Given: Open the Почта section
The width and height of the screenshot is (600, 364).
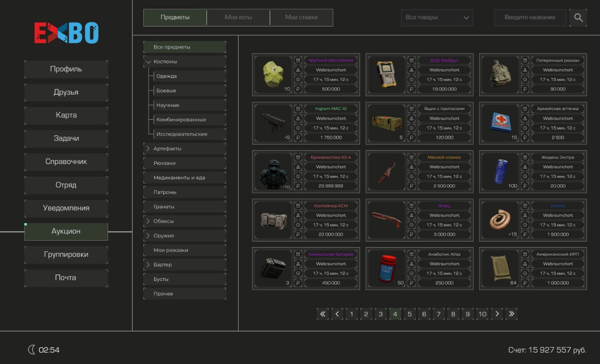Looking at the screenshot, I should point(66,278).
